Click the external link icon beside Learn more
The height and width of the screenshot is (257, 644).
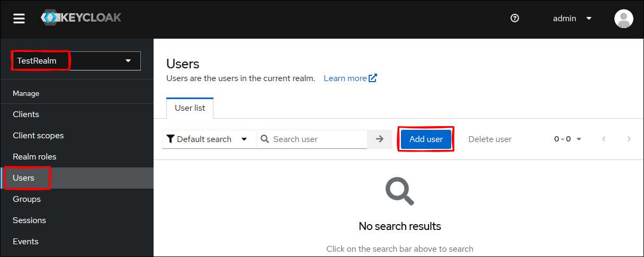coord(373,78)
